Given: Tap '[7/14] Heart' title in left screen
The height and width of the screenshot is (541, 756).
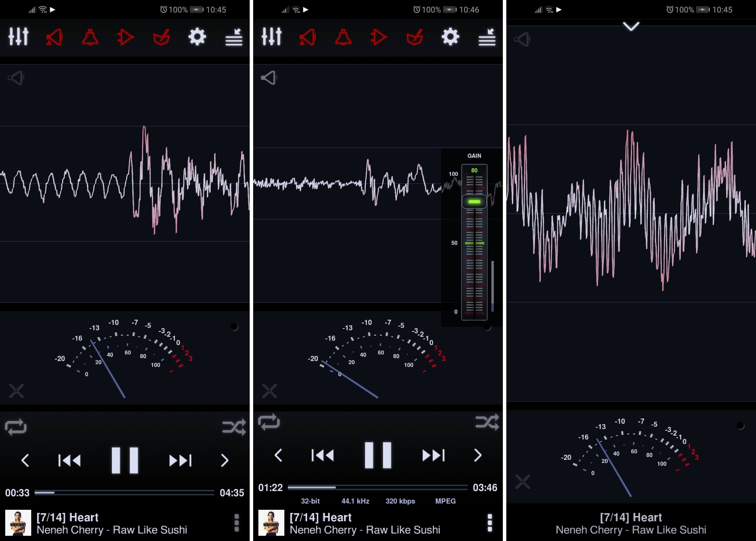Looking at the screenshot, I should (67, 517).
